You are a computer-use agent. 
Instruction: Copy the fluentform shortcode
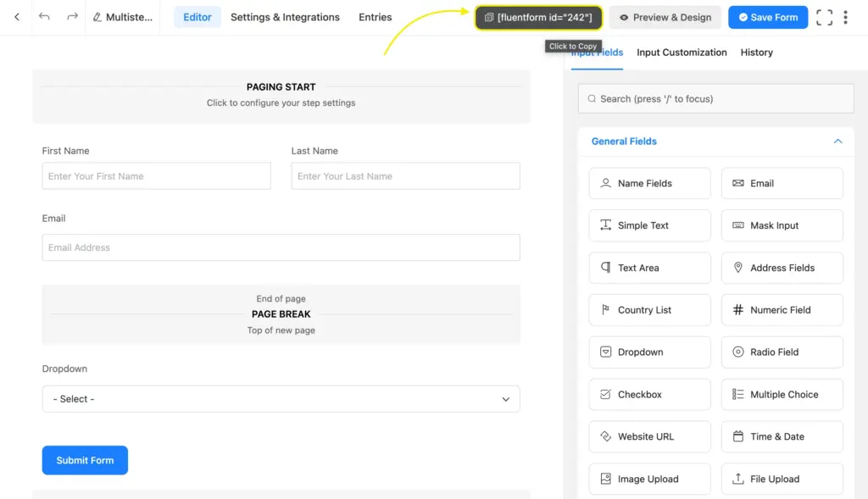[538, 17]
